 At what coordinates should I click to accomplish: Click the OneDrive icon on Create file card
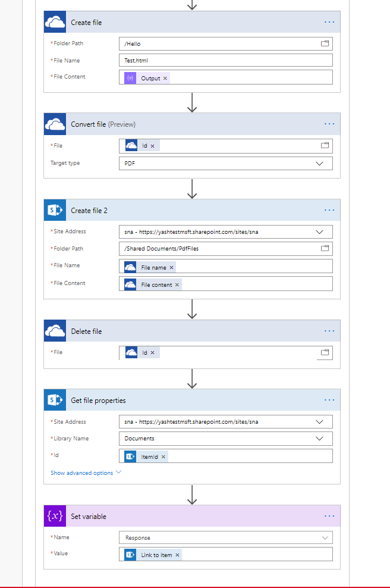[x=55, y=22]
